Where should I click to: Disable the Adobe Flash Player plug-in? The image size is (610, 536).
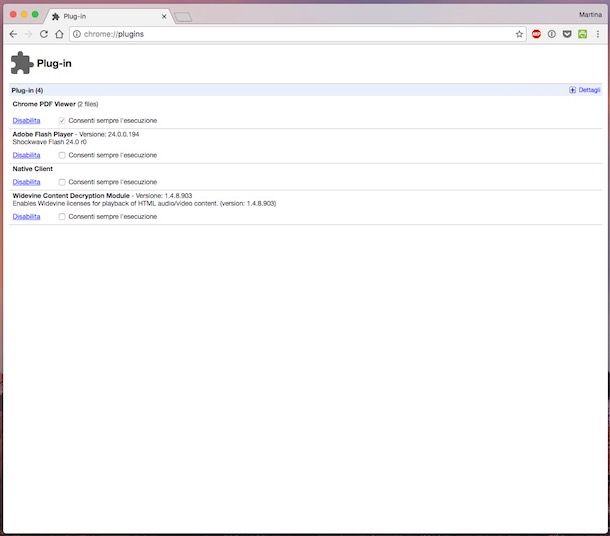tap(26, 155)
